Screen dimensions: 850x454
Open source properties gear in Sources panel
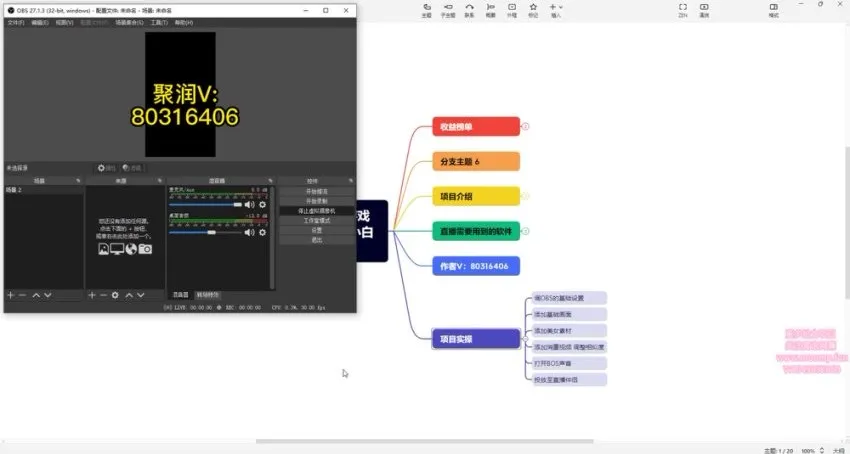(x=115, y=295)
